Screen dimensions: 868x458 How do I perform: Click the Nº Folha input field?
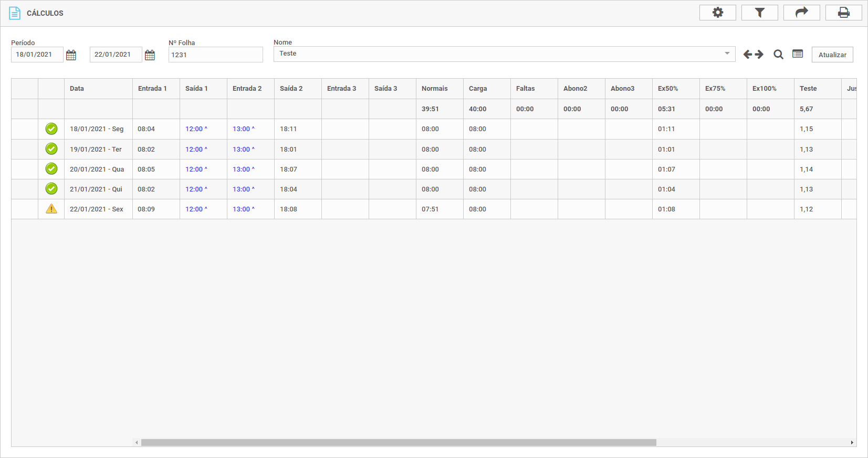[215, 55]
